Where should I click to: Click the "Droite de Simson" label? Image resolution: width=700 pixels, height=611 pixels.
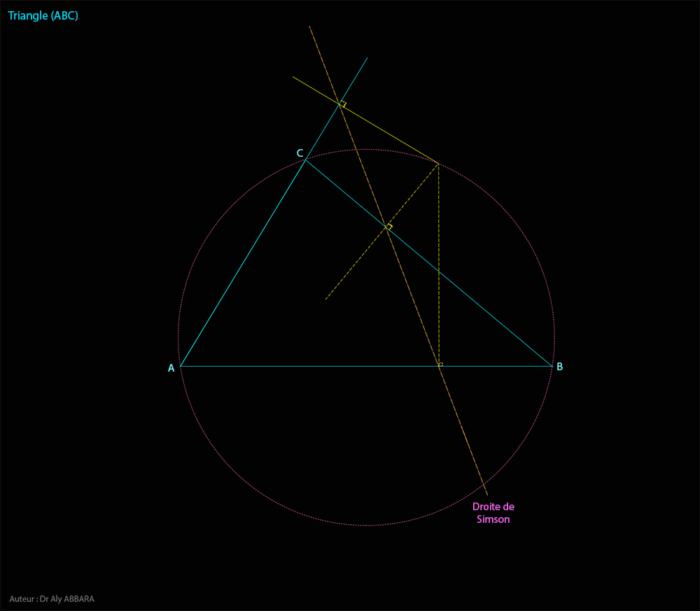pyautogui.click(x=493, y=513)
